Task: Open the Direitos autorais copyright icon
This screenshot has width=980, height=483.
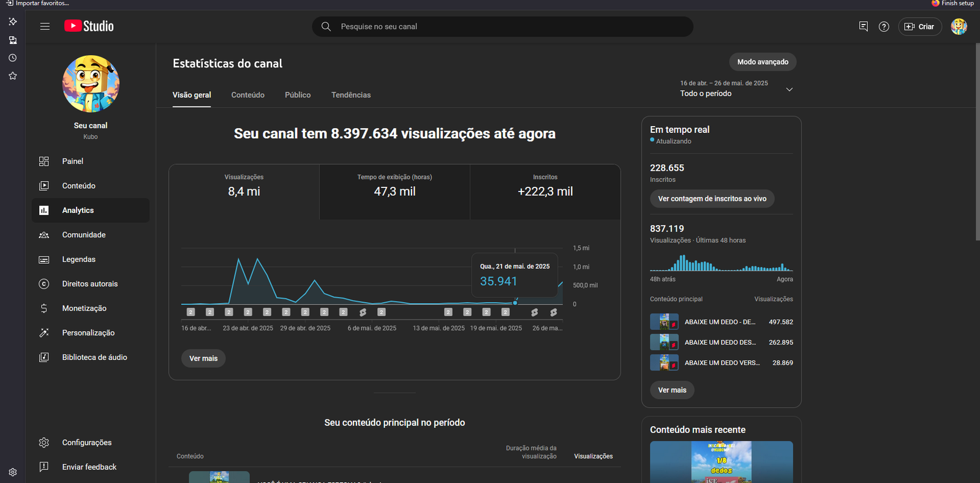Action: coord(44,283)
